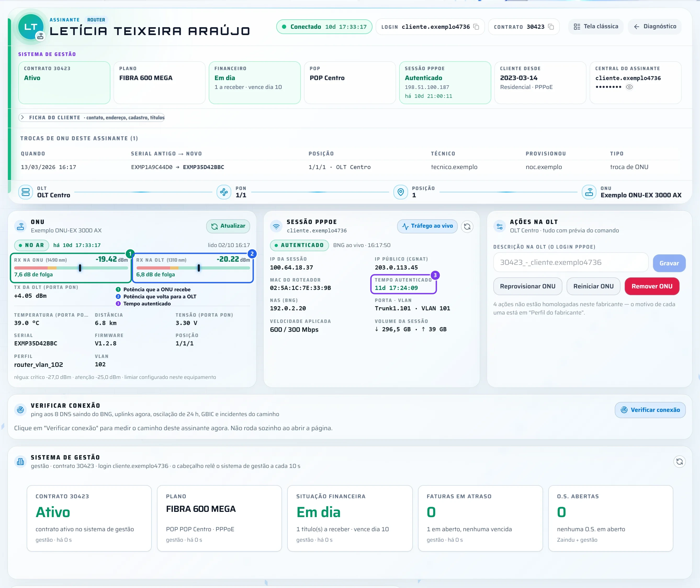The image size is (700, 588).
Task: Click Remover ONU
Action: (x=652, y=286)
